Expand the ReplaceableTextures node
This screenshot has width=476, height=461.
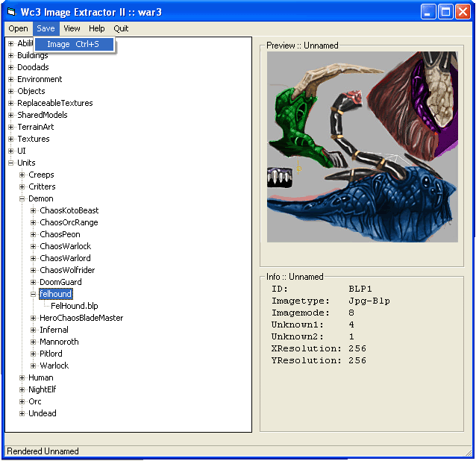[11, 103]
